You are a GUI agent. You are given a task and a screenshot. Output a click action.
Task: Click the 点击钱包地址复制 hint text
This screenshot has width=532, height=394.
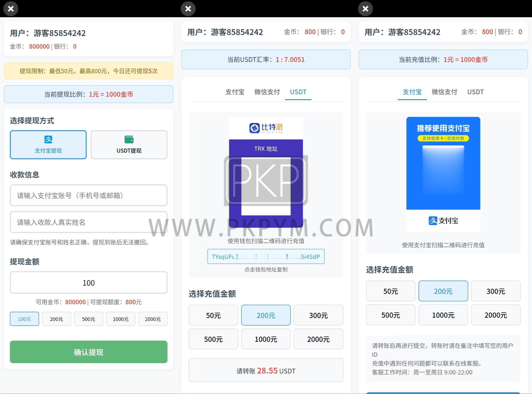(x=266, y=270)
